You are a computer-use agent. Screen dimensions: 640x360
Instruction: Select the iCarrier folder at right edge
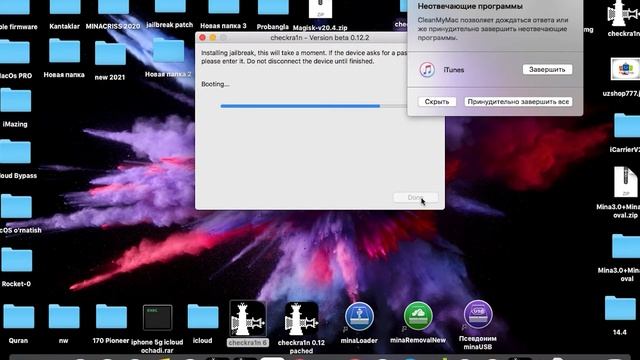(x=628, y=126)
